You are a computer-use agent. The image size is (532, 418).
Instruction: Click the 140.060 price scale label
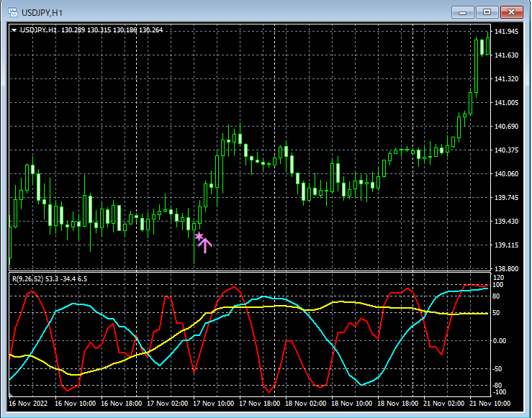pos(507,173)
